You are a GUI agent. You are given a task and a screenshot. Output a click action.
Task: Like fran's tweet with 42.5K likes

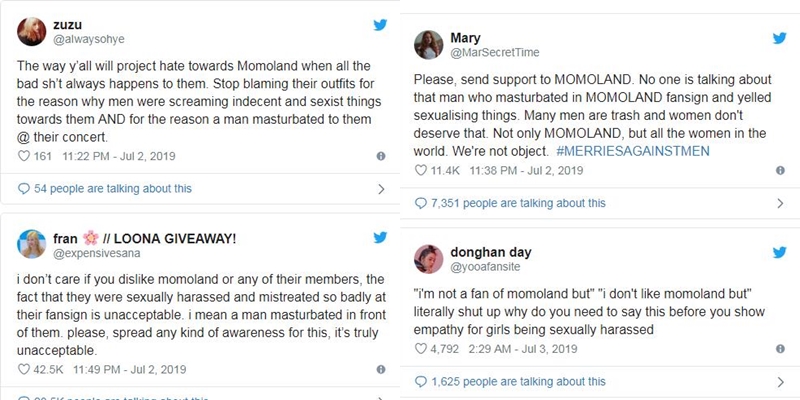pos(26,368)
